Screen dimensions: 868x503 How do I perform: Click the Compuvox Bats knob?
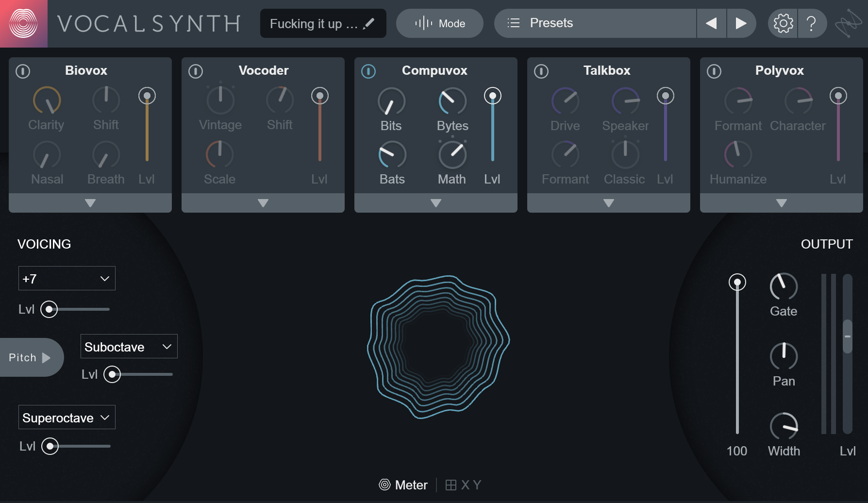[x=392, y=155]
